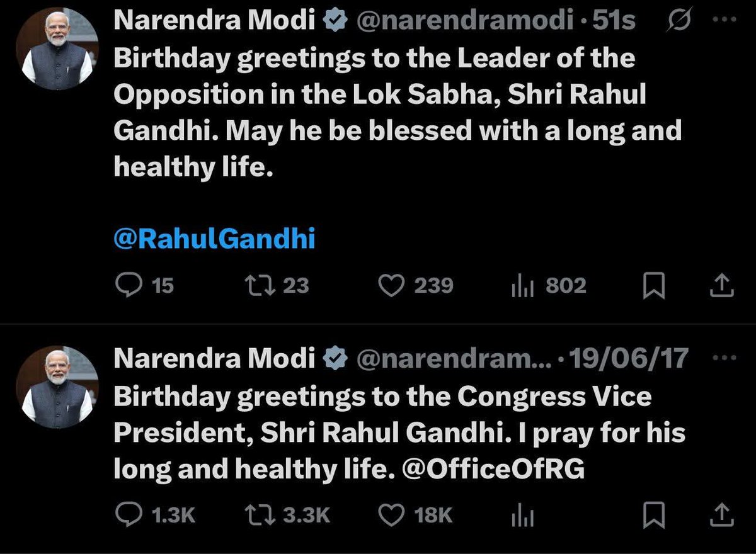Reply to the Congress Vice President tweet
Screen dimensions: 756x554
[157, 516]
